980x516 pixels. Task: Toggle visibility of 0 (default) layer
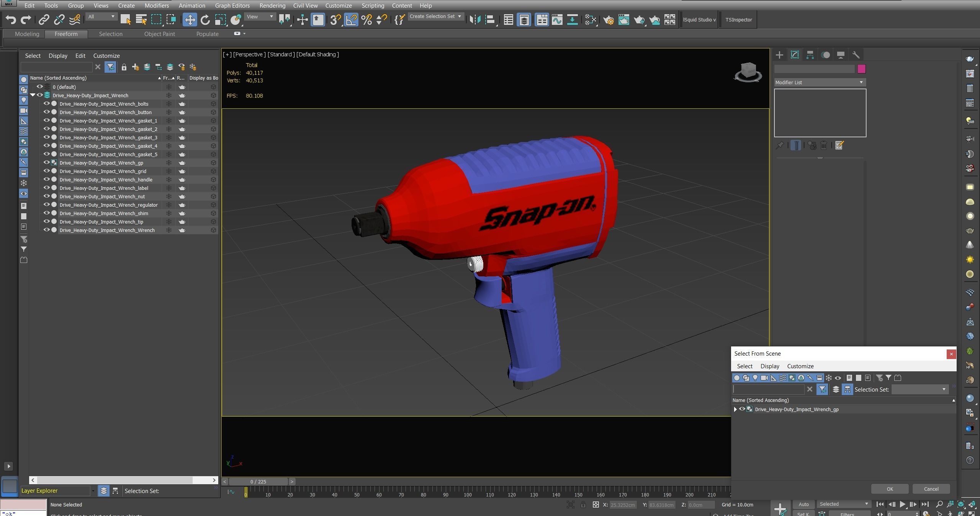pos(39,87)
